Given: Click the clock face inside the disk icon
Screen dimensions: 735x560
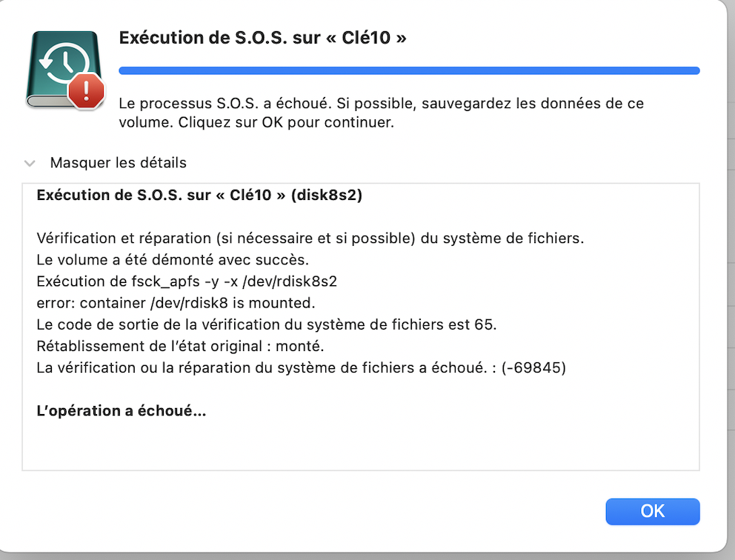Looking at the screenshot, I should click(63, 63).
